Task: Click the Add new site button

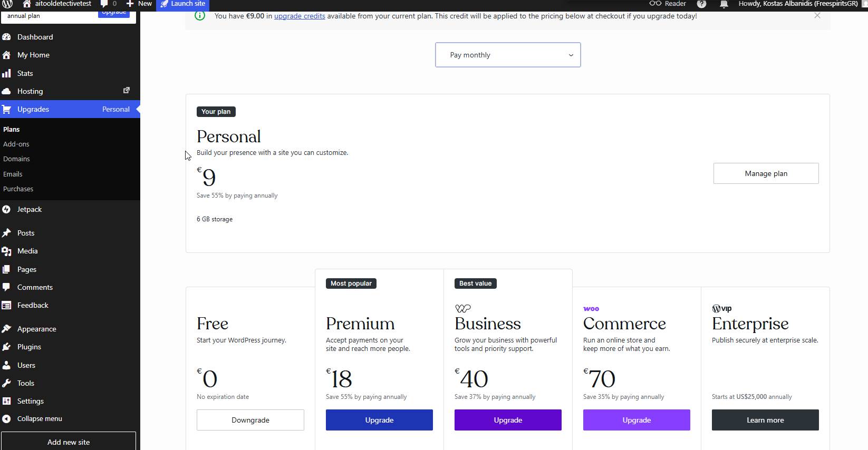Action: point(69,442)
